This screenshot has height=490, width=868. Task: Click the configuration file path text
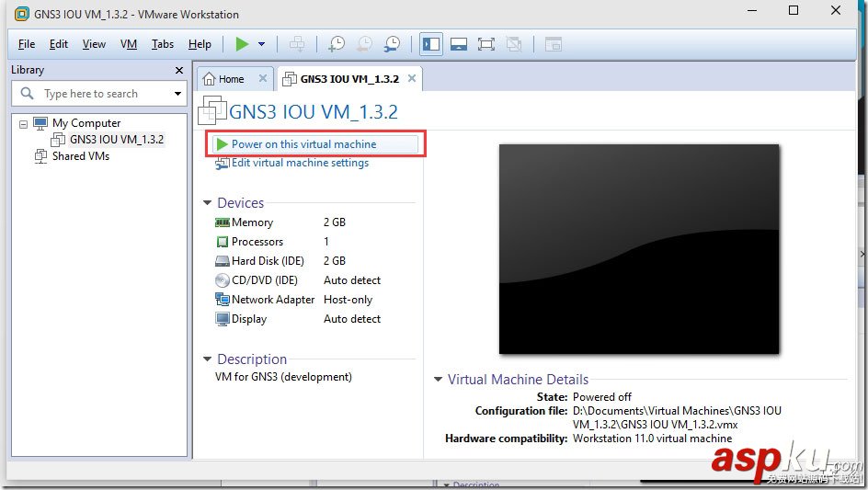(x=677, y=417)
